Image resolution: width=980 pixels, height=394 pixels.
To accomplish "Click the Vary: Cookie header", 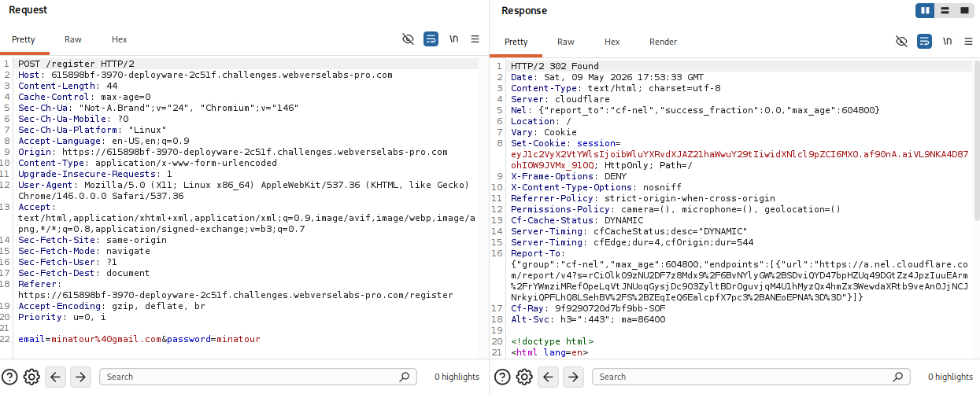I will 544,132.
